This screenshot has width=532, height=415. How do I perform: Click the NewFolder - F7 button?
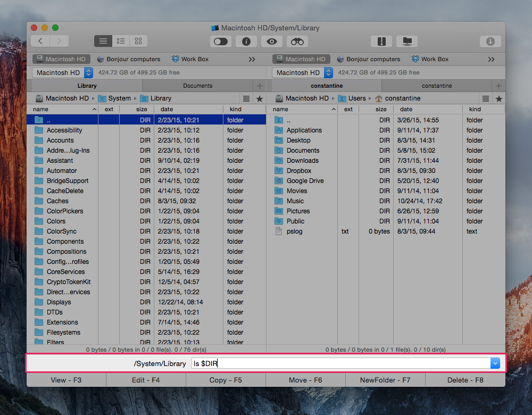pos(385,380)
